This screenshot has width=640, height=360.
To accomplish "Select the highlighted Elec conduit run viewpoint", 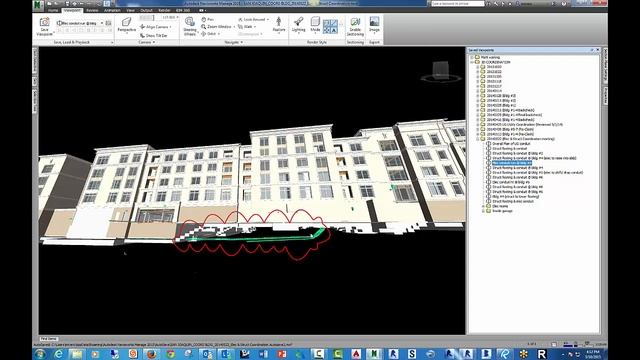I will click(512, 163).
